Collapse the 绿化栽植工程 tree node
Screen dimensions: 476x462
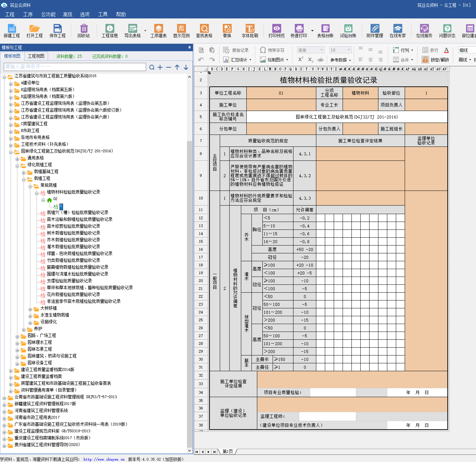tap(17, 166)
